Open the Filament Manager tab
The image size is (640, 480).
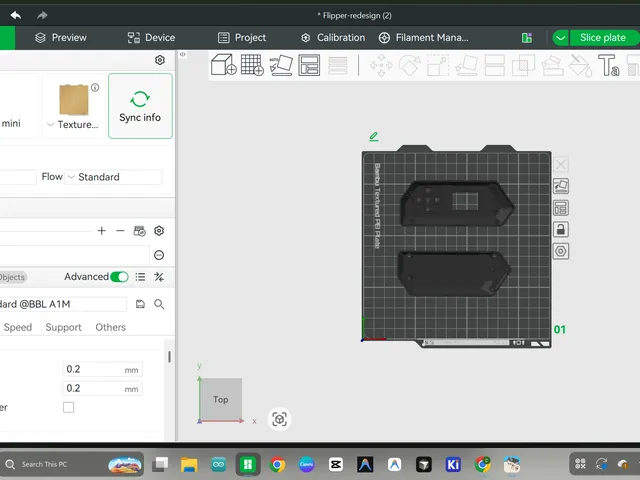[x=424, y=38]
